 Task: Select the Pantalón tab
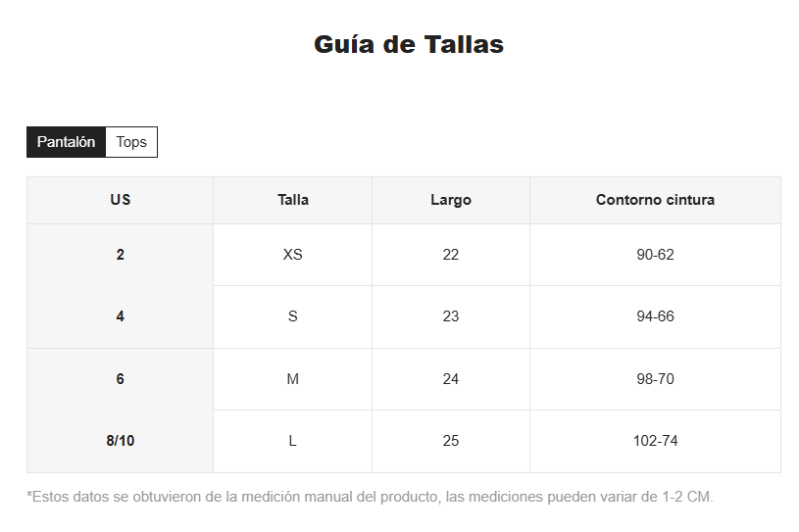point(66,142)
